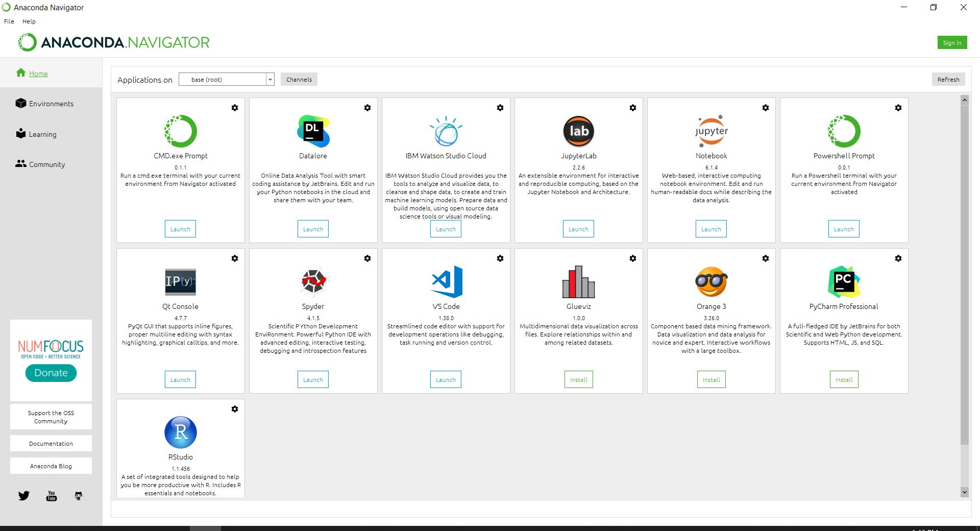This screenshot has height=531, width=980.
Task: Click the Anaconda Navigator header logo
Action: pos(114,42)
